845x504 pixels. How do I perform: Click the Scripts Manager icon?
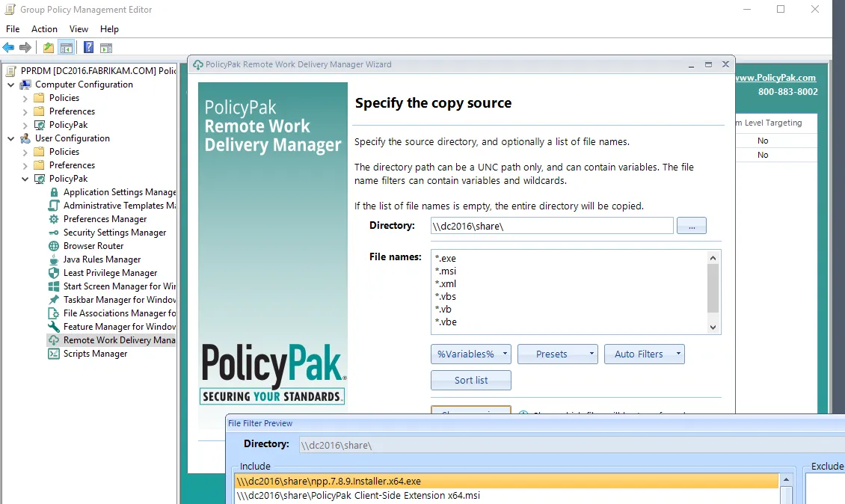(54, 354)
